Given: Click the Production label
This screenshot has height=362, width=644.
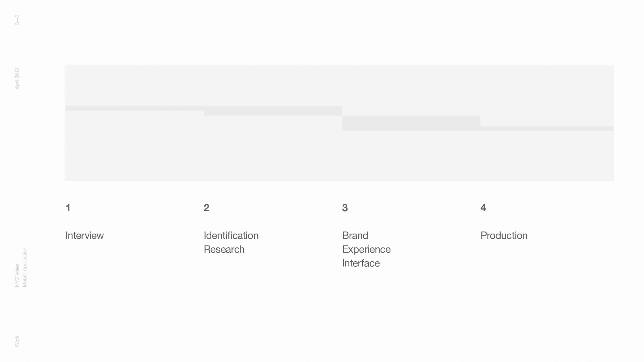Looking at the screenshot, I should point(504,235).
